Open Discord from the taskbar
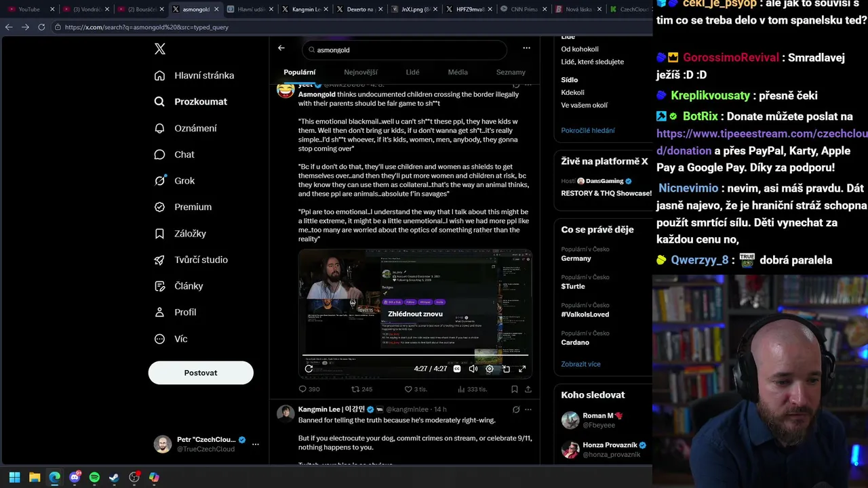868x488 pixels. click(x=75, y=477)
